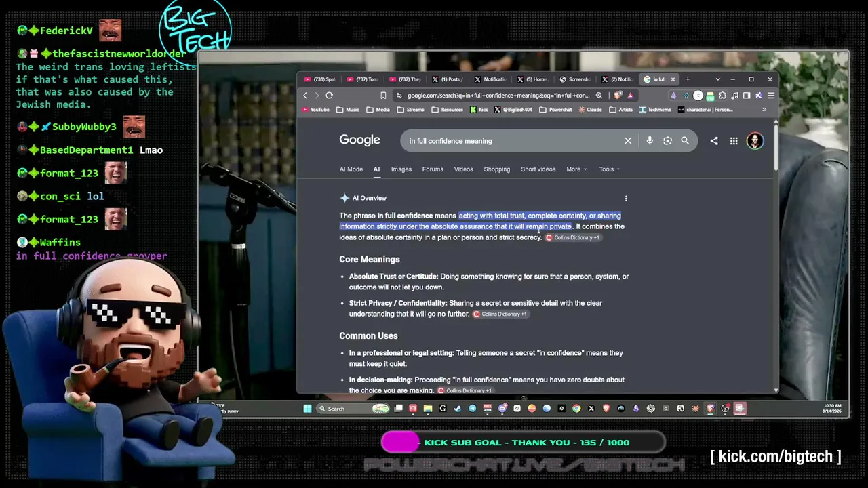Viewport: 868px width, 488px height.
Task: Switch to the AI Mode tab
Action: click(x=351, y=169)
